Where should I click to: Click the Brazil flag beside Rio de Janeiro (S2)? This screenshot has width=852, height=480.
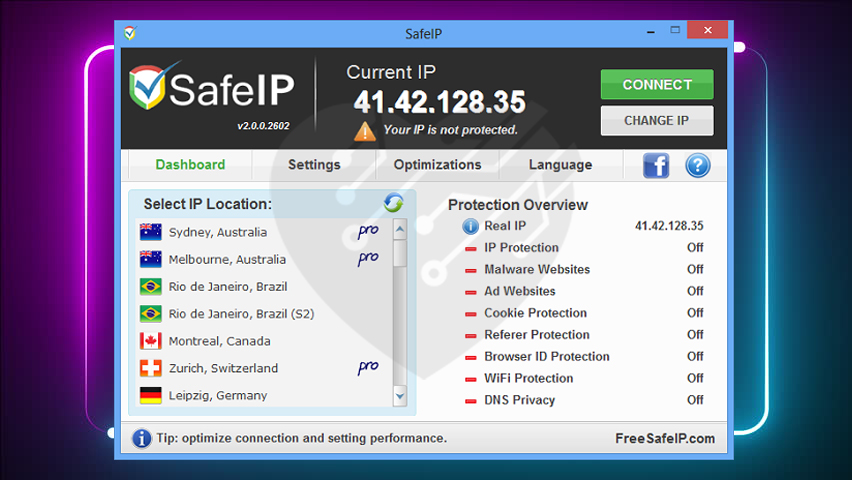pyautogui.click(x=151, y=314)
